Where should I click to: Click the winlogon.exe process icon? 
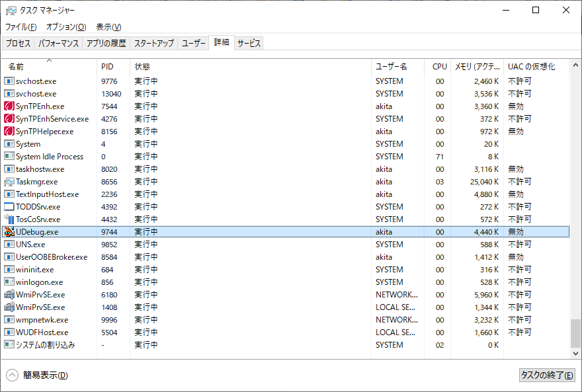click(9, 282)
